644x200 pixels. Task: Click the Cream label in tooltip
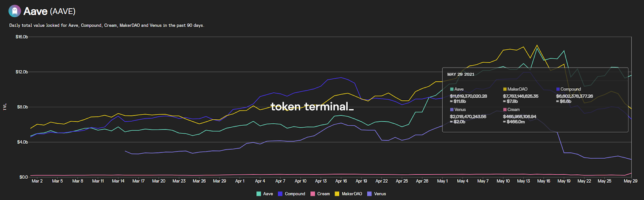(513, 110)
